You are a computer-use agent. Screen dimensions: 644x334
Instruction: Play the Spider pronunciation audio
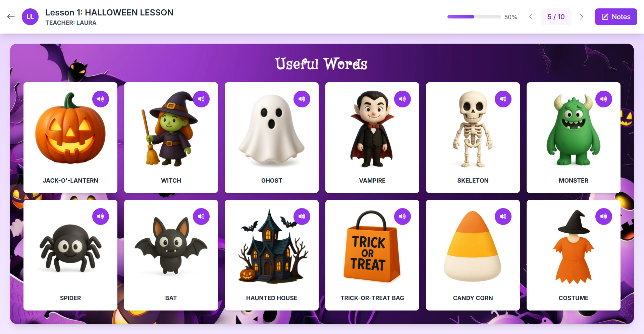(101, 217)
